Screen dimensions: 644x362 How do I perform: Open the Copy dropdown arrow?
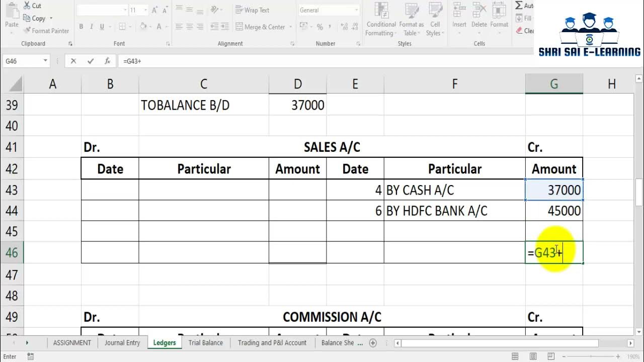click(51, 19)
